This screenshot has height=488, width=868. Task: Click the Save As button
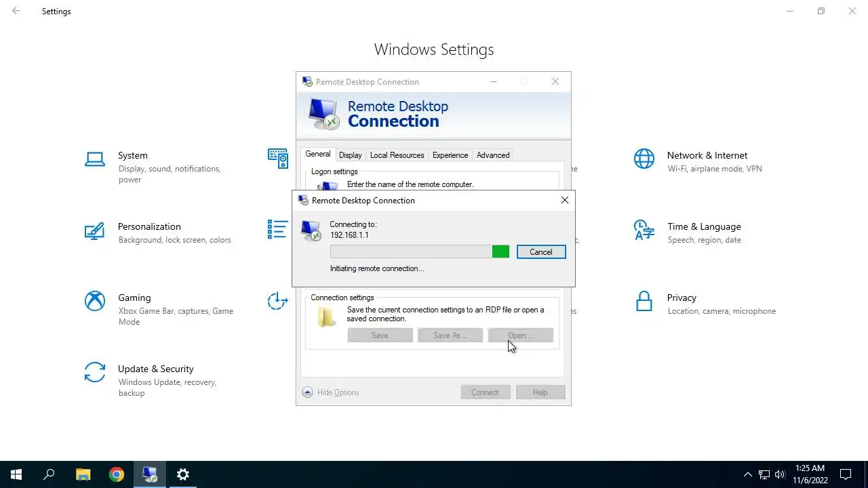tap(450, 335)
